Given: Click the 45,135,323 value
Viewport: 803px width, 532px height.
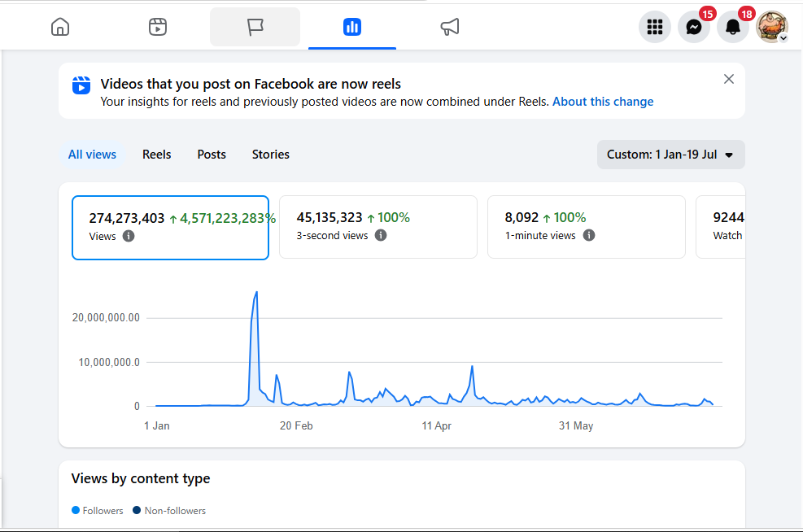Looking at the screenshot, I should [x=329, y=217].
